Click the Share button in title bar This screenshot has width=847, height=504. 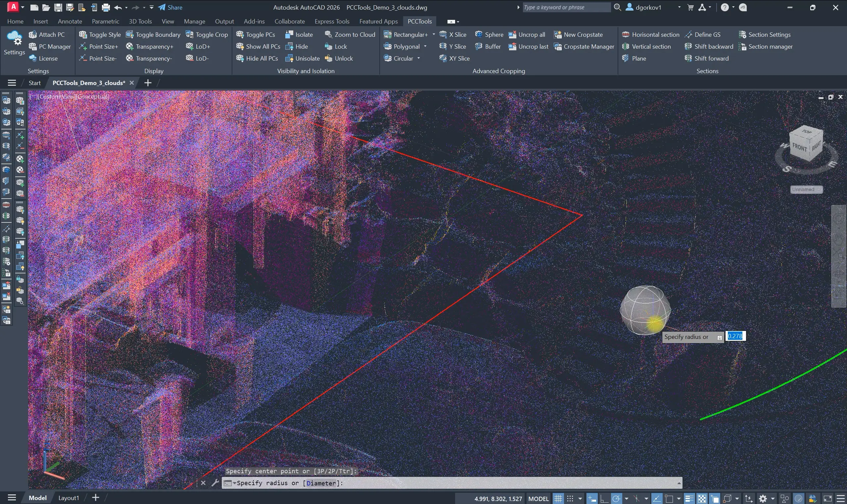coord(170,7)
